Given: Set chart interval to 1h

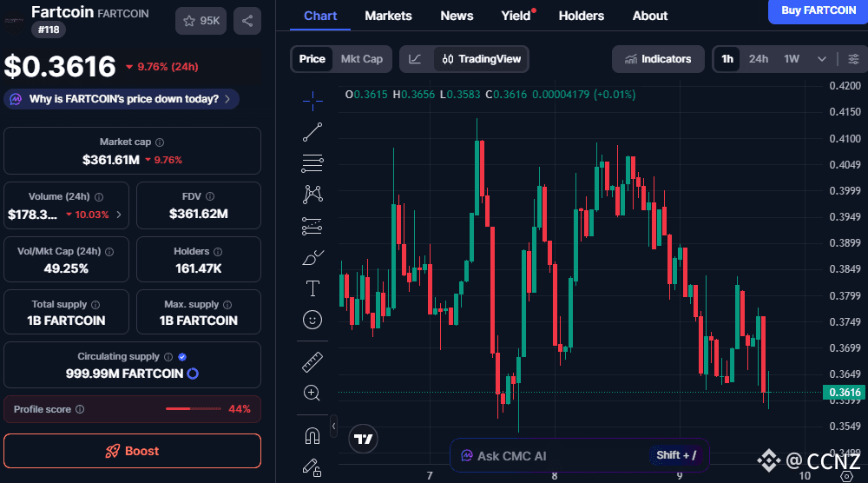Looking at the screenshot, I should (x=727, y=59).
